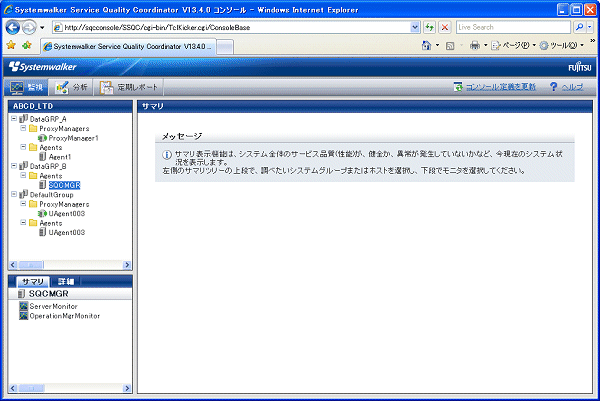The height and width of the screenshot is (401, 600).
Task: Select UAgent003 under DefaultGroup Agents
Action: (x=67, y=232)
